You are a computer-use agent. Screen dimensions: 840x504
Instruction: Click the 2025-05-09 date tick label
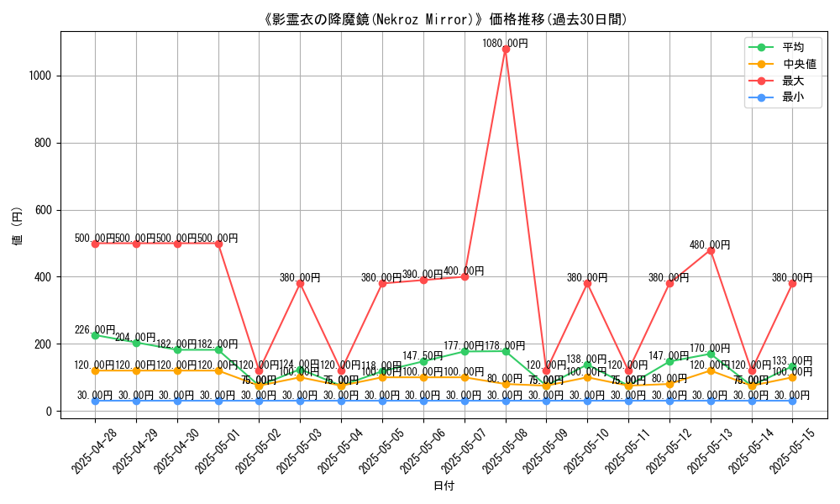(545, 451)
